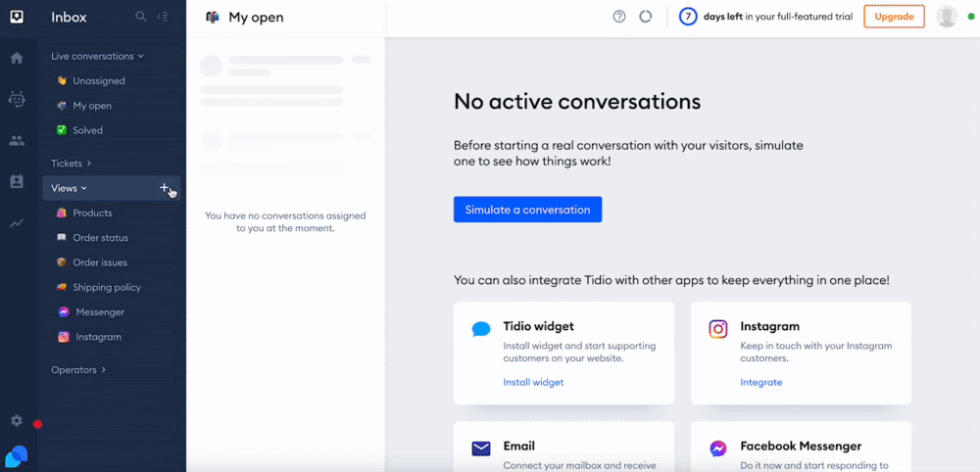Viewport: 980px width, 472px height.
Task: Go to Home dashboard icon
Action: (x=17, y=58)
